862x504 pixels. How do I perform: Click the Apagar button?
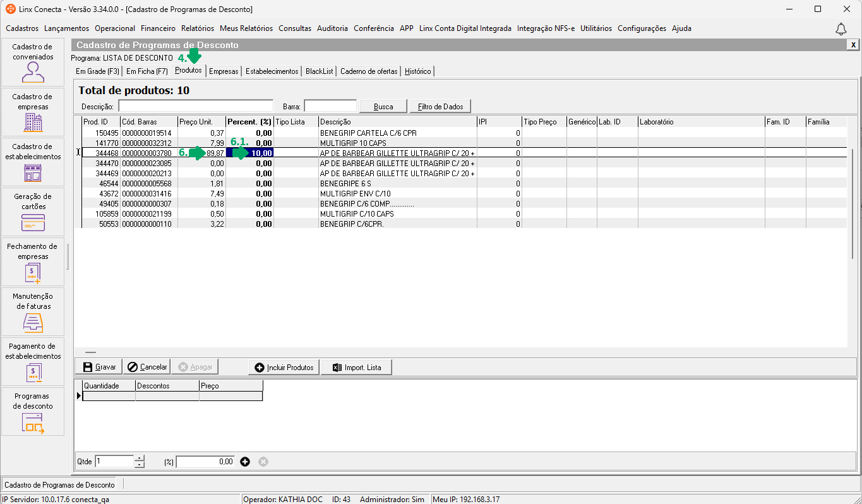(195, 367)
